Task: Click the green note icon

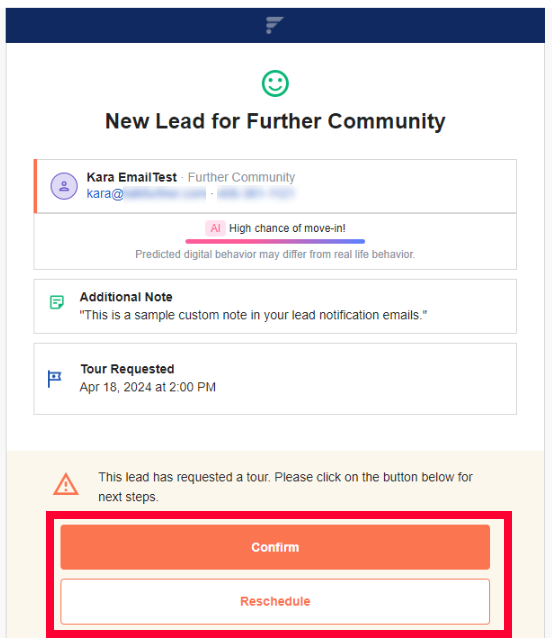Action: [57, 302]
